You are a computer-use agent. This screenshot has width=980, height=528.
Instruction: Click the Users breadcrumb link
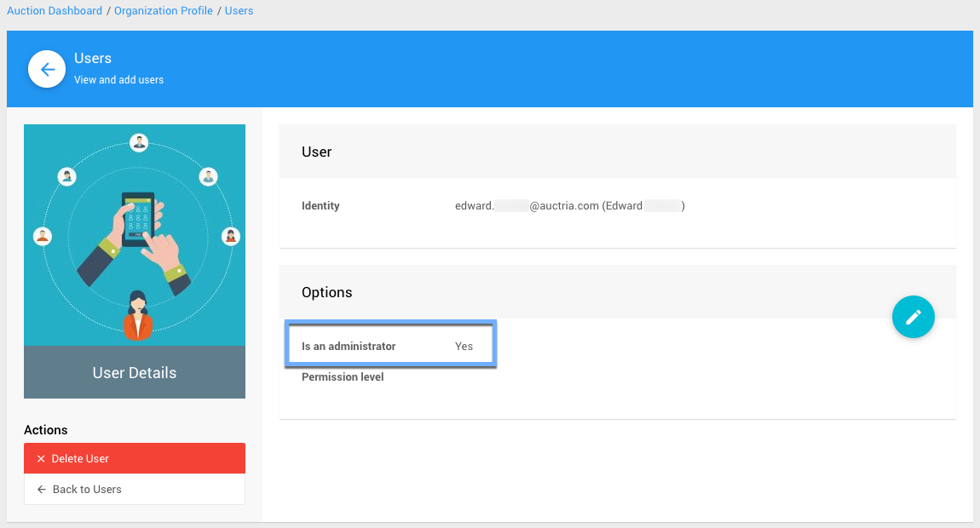click(x=239, y=11)
